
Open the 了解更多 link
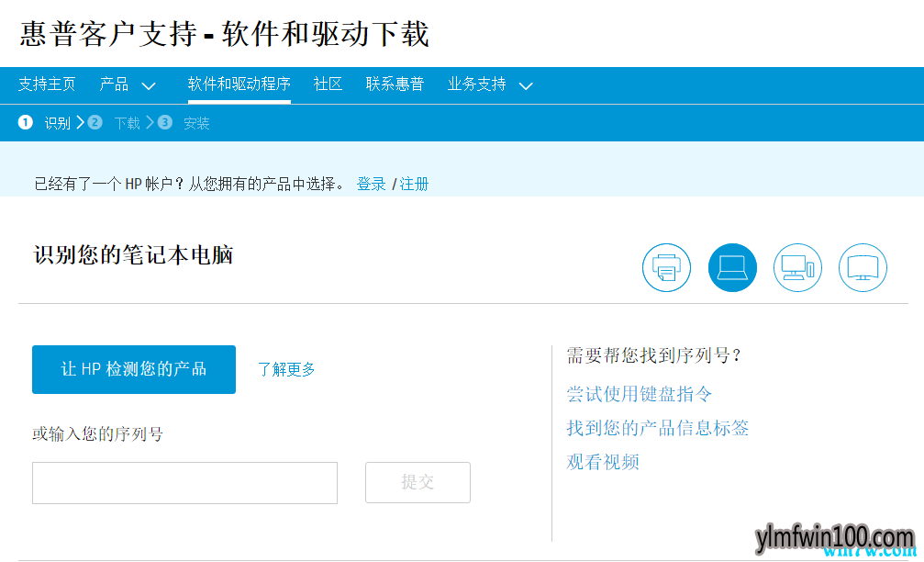click(286, 370)
